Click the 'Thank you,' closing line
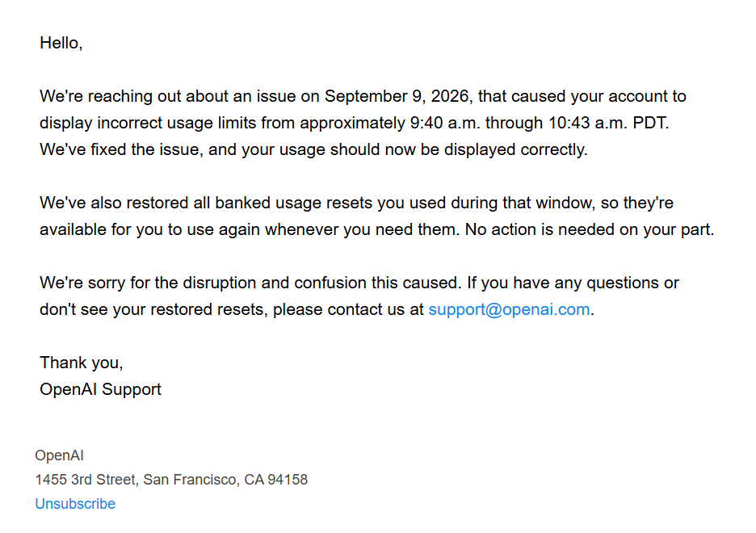This screenshot has width=756, height=533. 82,363
